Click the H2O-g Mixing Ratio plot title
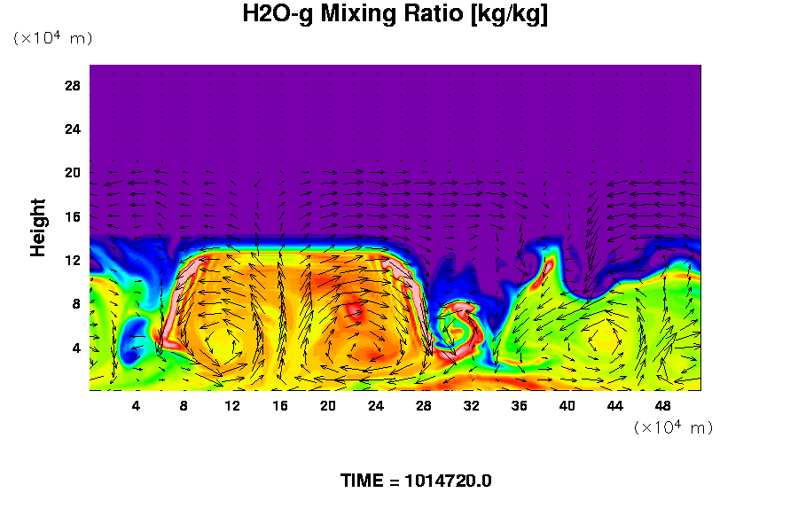798x532 pixels. 395,15
